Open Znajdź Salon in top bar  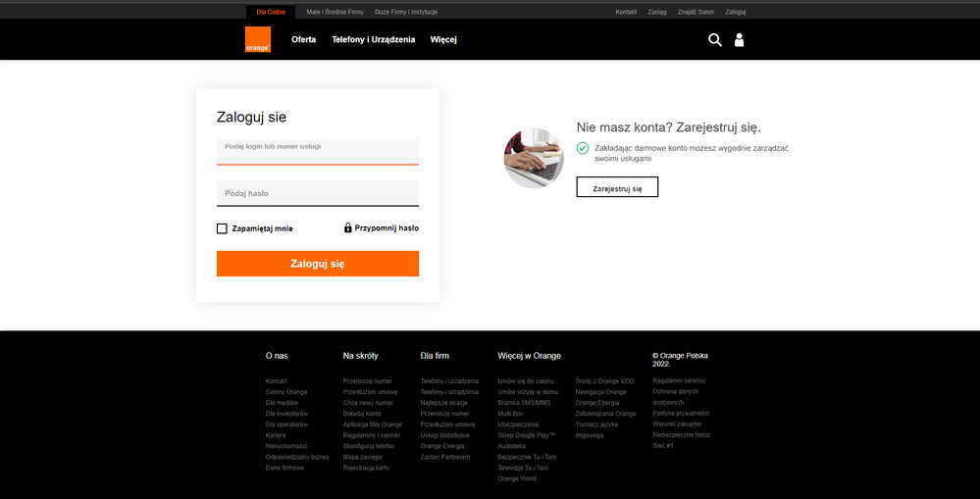(694, 12)
